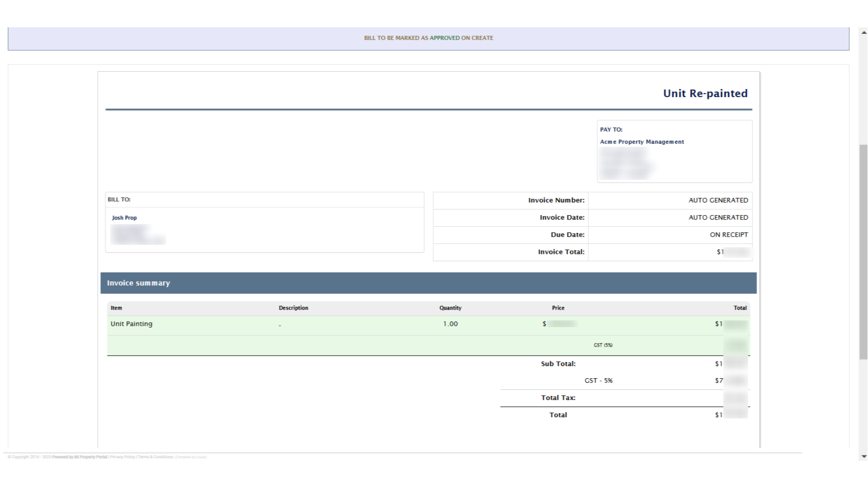Viewport: 868px width, 488px height.
Task: Click the Invoice summary section header
Action: [x=138, y=283]
